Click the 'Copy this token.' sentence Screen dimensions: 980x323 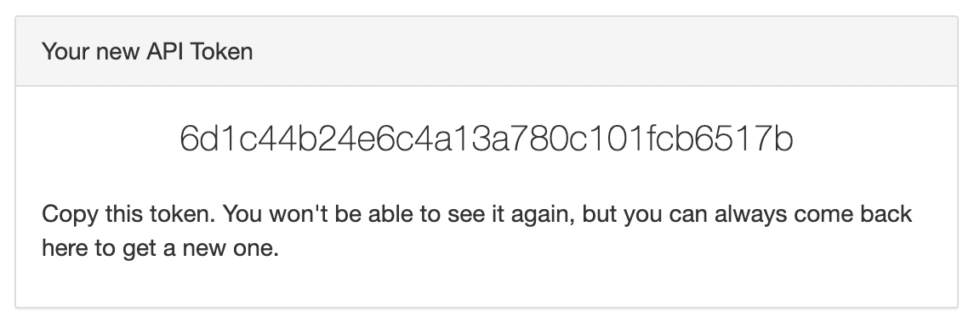(x=129, y=215)
